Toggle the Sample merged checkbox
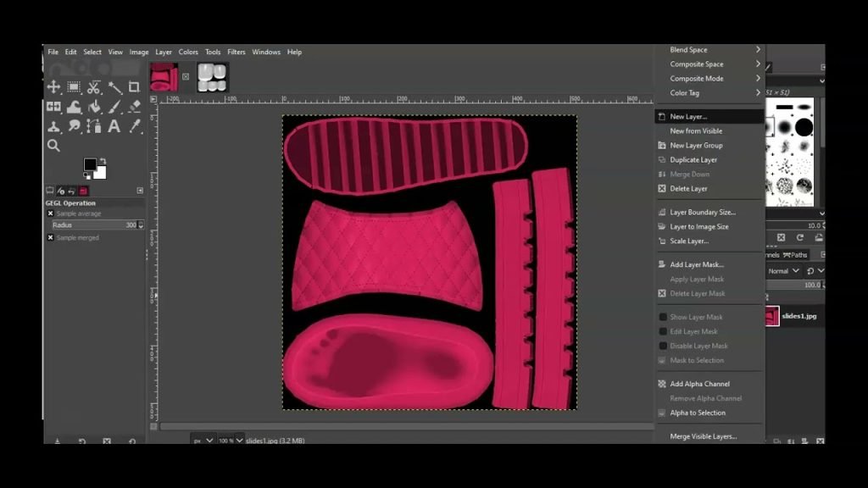 pyautogui.click(x=50, y=238)
